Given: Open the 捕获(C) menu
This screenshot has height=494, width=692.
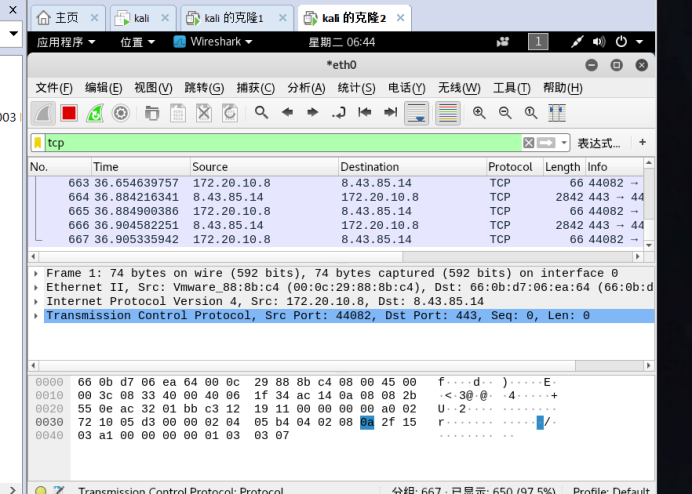Looking at the screenshot, I should (x=256, y=88).
